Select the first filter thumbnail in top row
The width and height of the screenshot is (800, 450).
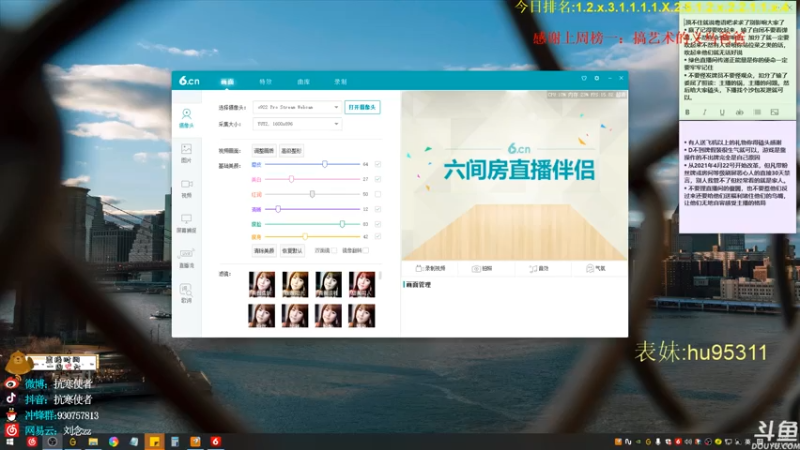pos(262,284)
